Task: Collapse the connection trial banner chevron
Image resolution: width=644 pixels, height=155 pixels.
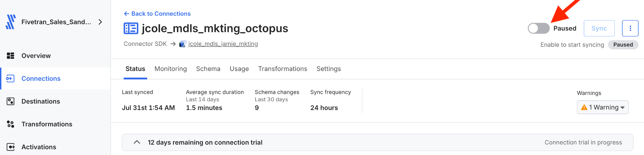Action: [x=137, y=142]
